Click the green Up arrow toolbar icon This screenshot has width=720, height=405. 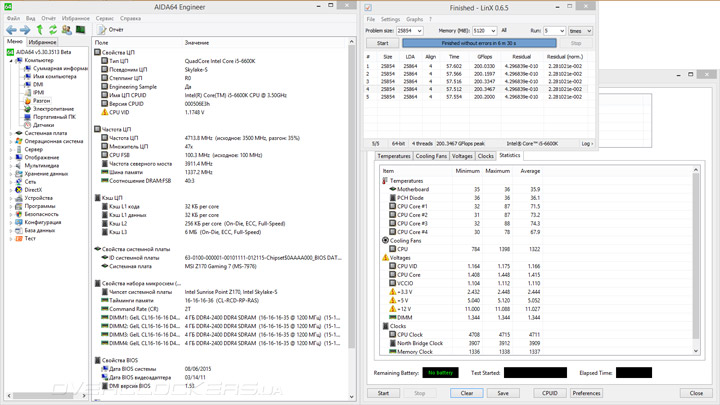40,30
